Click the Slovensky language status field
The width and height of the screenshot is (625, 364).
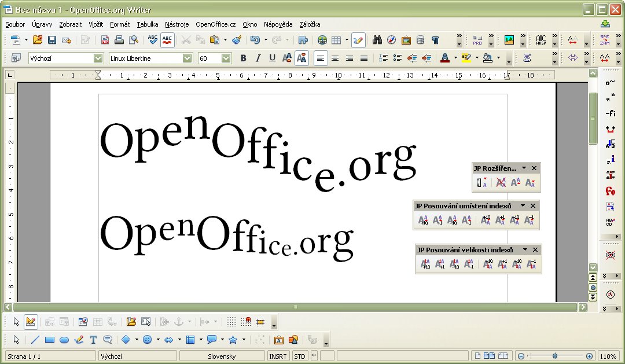pyautogui.click(x=222, y=356)
